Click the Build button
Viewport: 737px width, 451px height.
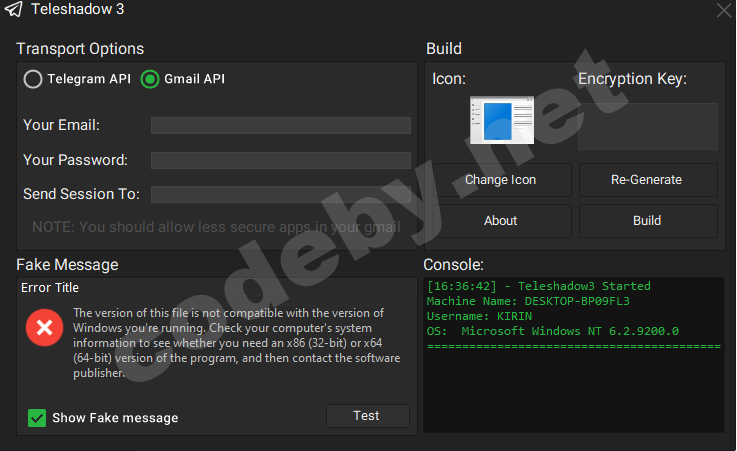(x=648, y=221)
